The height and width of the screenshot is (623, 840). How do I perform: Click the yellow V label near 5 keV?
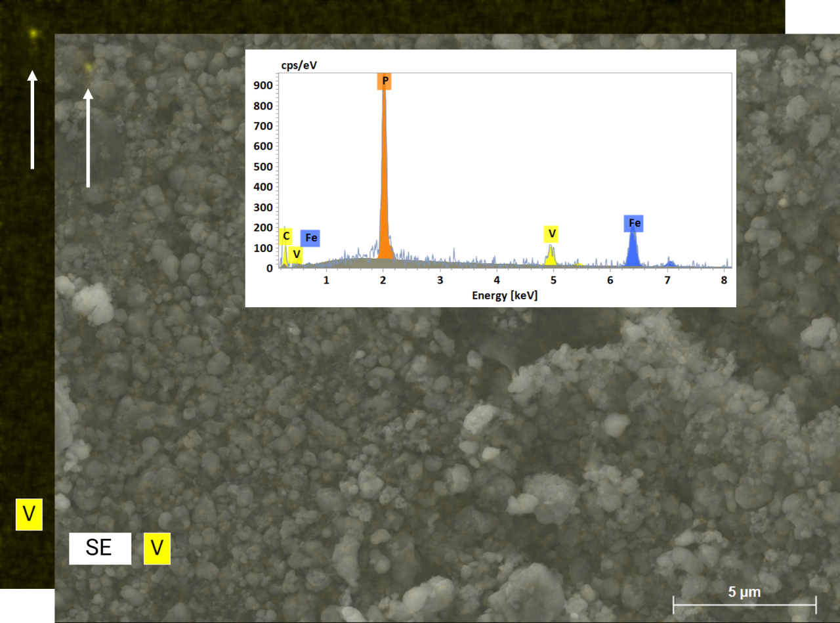click(552, 234)
